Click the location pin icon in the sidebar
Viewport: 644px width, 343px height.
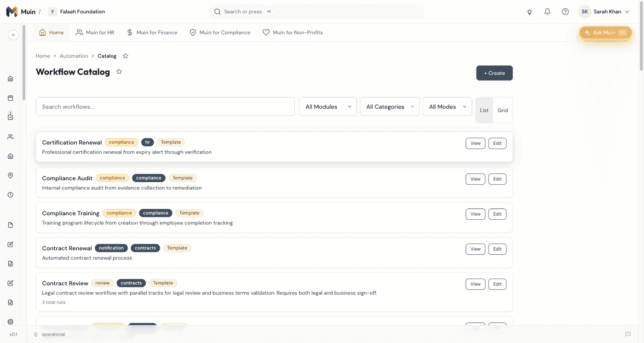[x=10, y=175]
